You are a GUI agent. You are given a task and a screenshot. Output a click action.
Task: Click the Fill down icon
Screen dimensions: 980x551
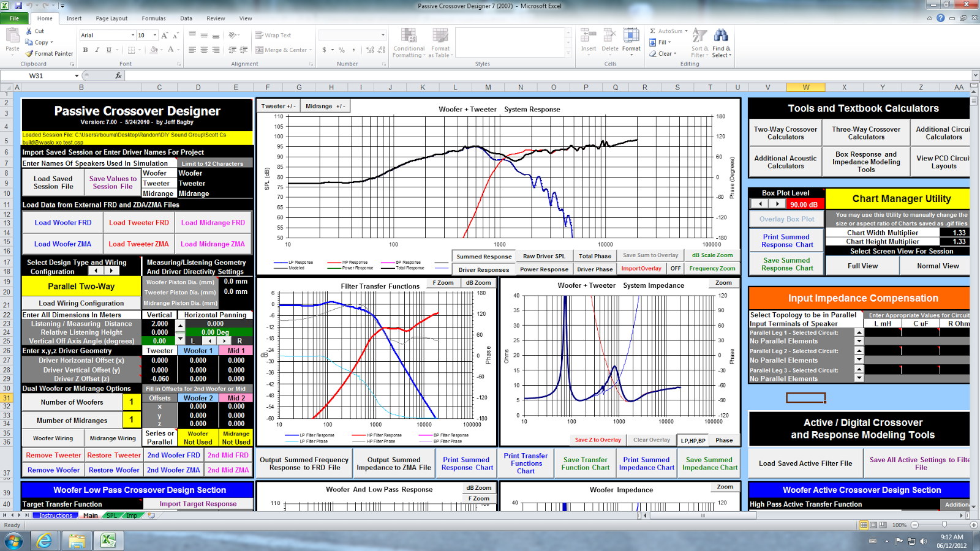pos(654,42)
